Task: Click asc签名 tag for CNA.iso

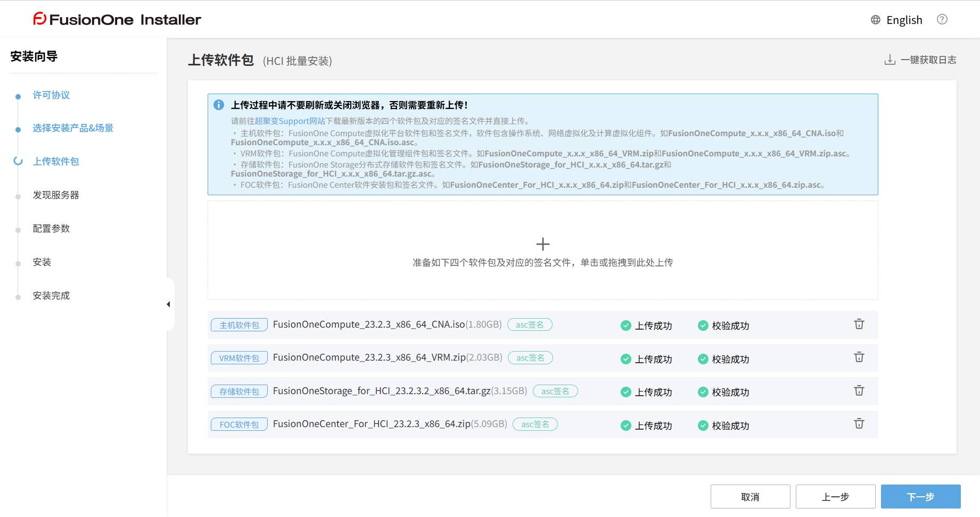Action: click(530, 324)
